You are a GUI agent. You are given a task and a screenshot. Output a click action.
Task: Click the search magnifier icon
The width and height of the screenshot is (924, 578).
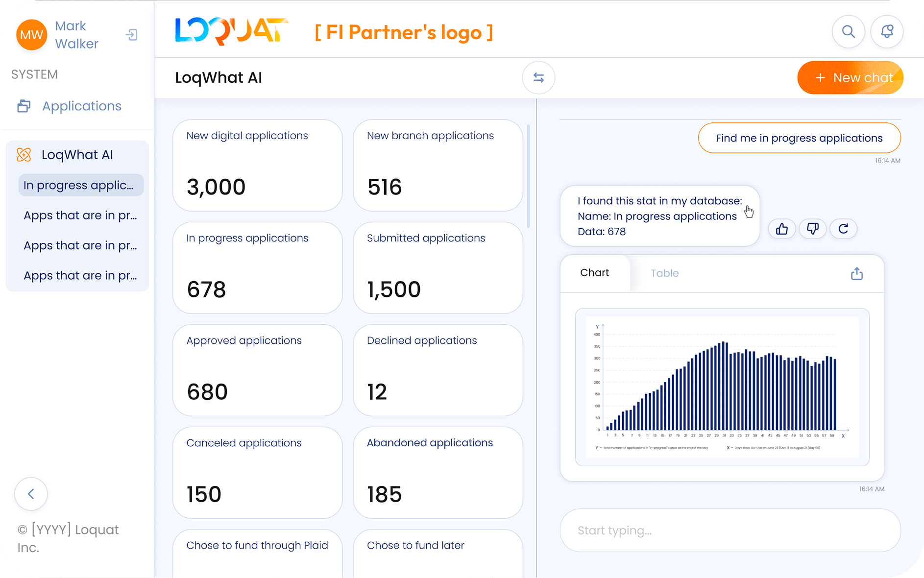848,32
